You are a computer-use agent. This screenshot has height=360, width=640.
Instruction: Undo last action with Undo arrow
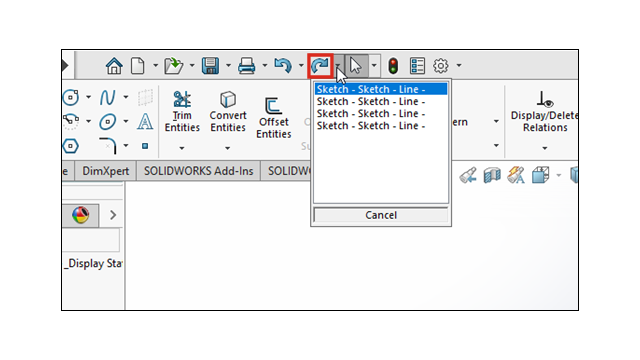[283, 66]
